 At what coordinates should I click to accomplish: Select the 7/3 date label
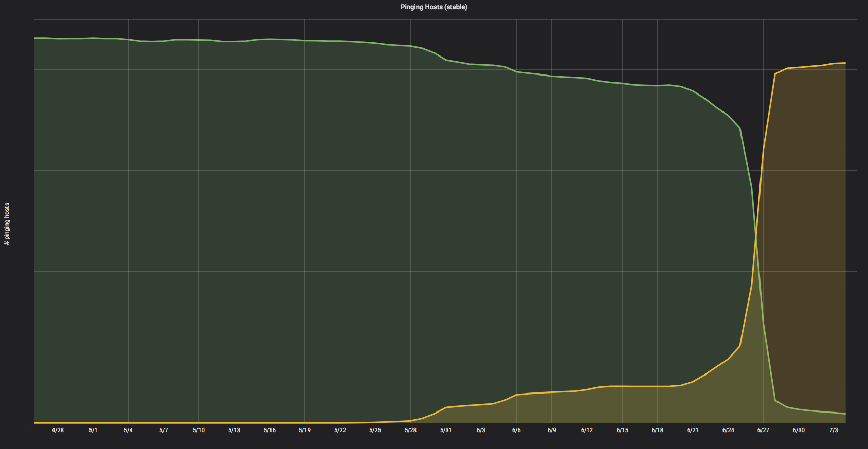834,430
